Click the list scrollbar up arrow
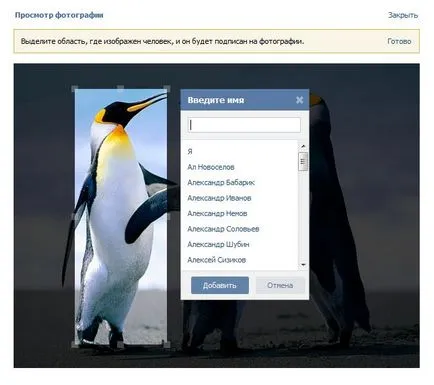The image size is (434, 385). (303, 146)
